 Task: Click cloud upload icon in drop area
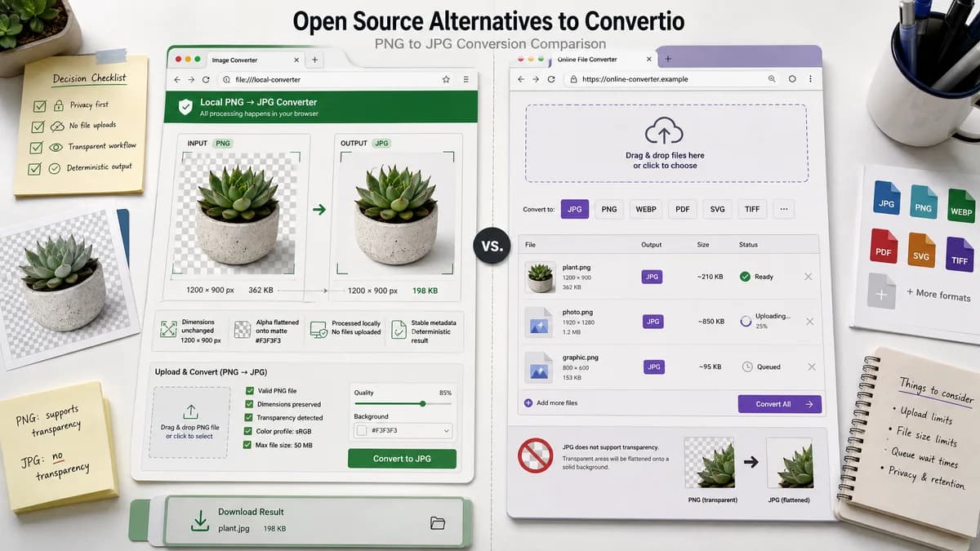[663, 132]
